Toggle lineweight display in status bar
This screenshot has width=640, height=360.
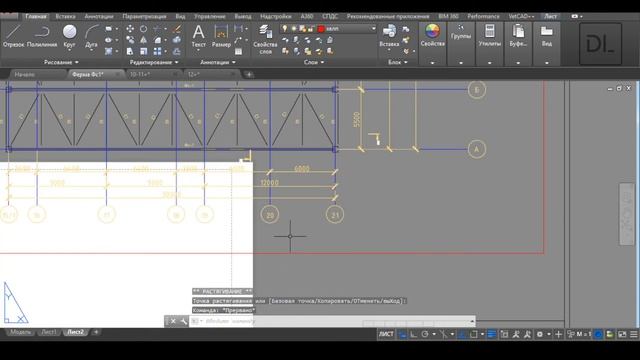point(491,334)
